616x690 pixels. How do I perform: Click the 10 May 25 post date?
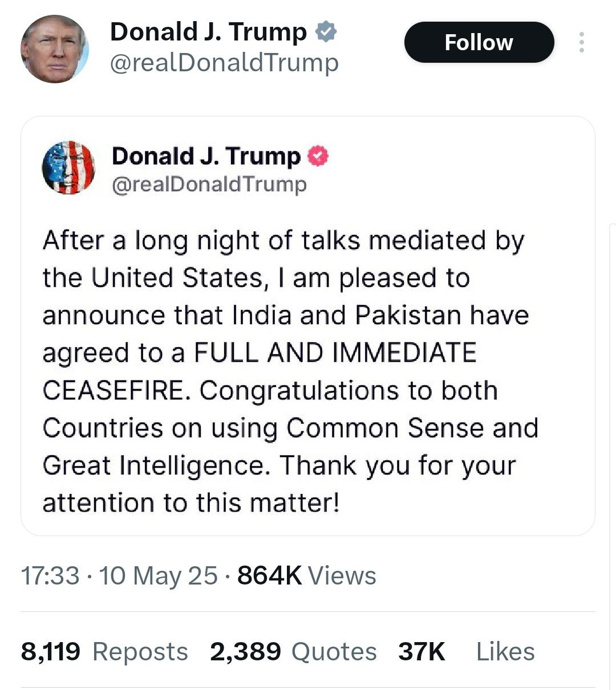(x=158, y=575)
